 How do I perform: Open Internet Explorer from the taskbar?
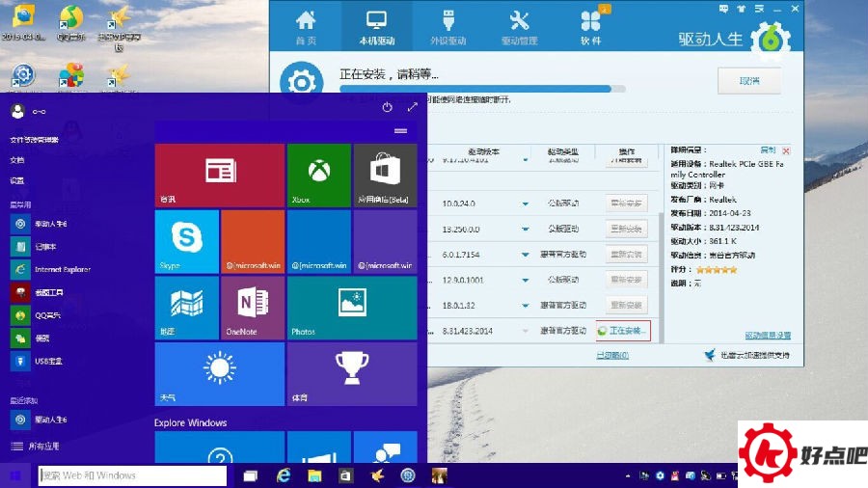[x=284, y=475]
